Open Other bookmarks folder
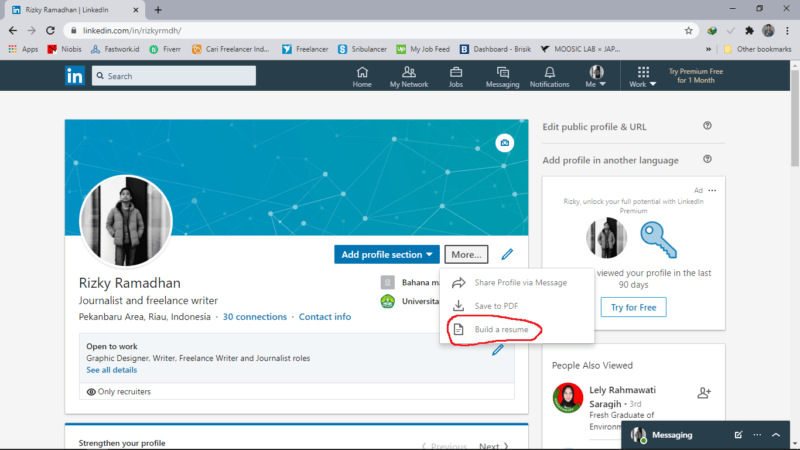Viewport: 800px width, 450px height. pos(758,49)
